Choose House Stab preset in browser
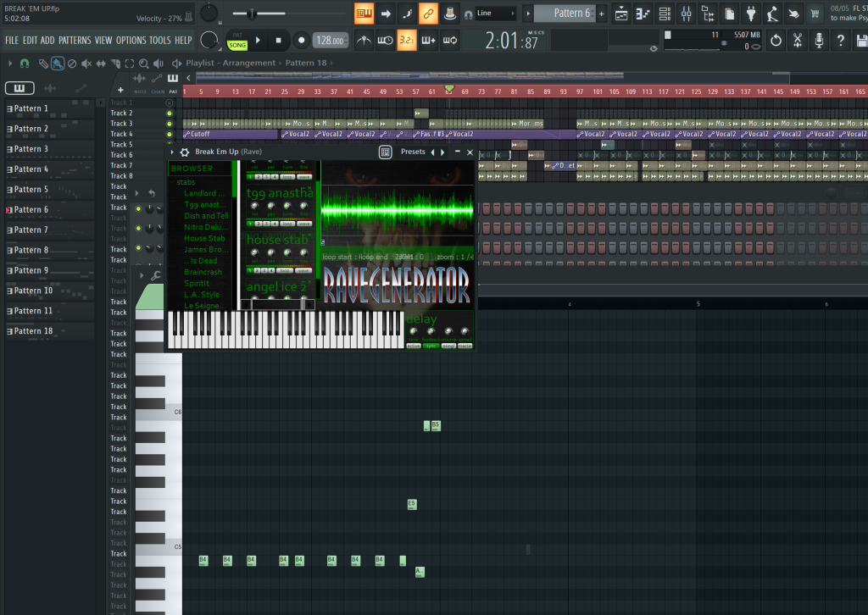Image resolution: width=868 pixels, height=615 pixels. (204, 239)
